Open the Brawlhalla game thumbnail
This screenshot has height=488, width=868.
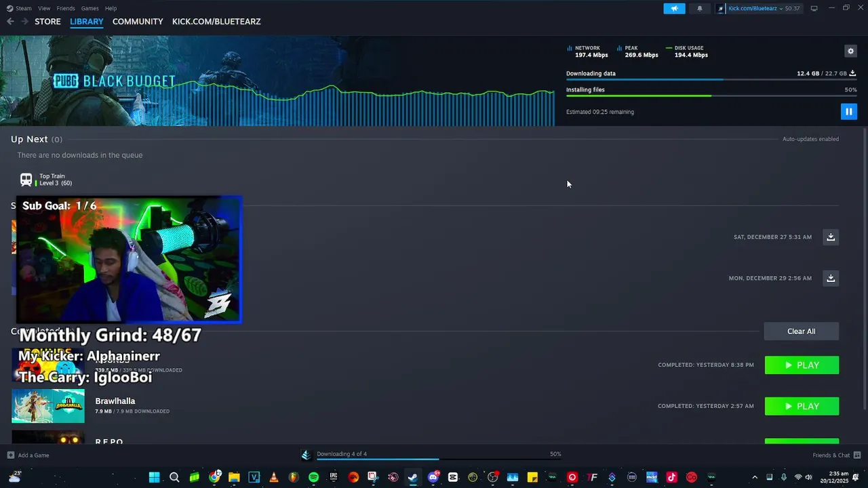tap(48, 406)
